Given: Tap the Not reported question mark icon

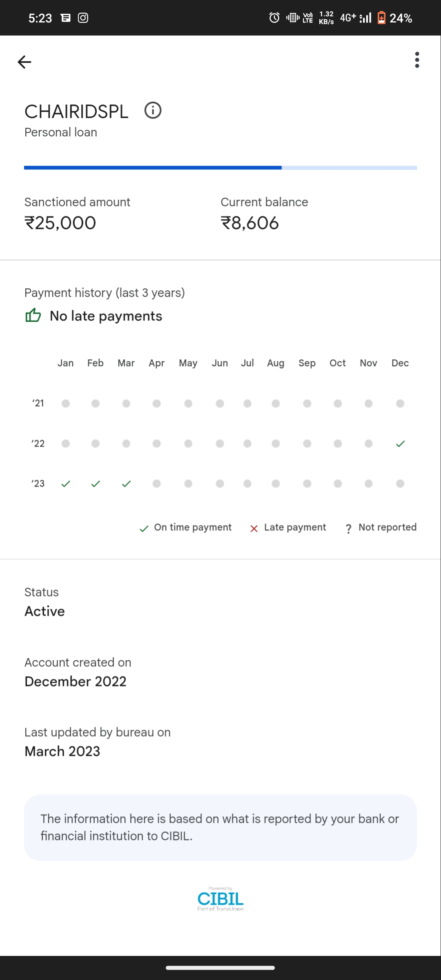Looking at the screenshot, I should tap(348, 529).
